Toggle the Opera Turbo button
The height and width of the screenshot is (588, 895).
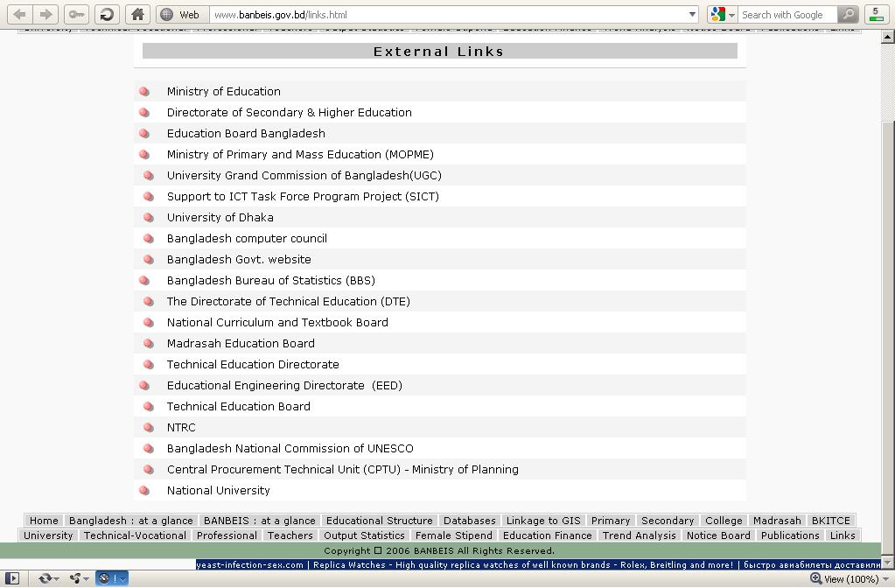pos(111,578)
